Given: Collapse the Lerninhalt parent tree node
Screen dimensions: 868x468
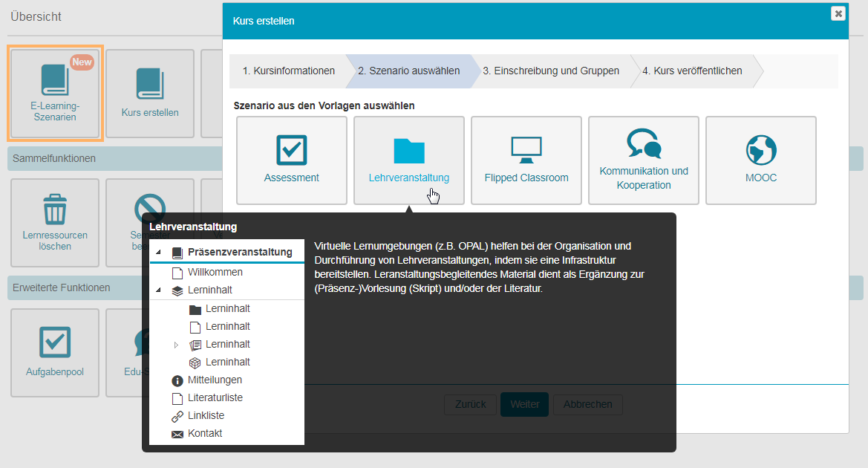Looking at the screenshot, I should pyautogui.click(x=158, y=290).
